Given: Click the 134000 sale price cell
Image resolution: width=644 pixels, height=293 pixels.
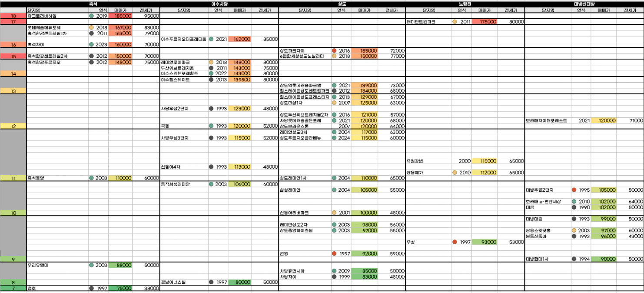Looking at the screenshot, I should click(x=365, y=91).
